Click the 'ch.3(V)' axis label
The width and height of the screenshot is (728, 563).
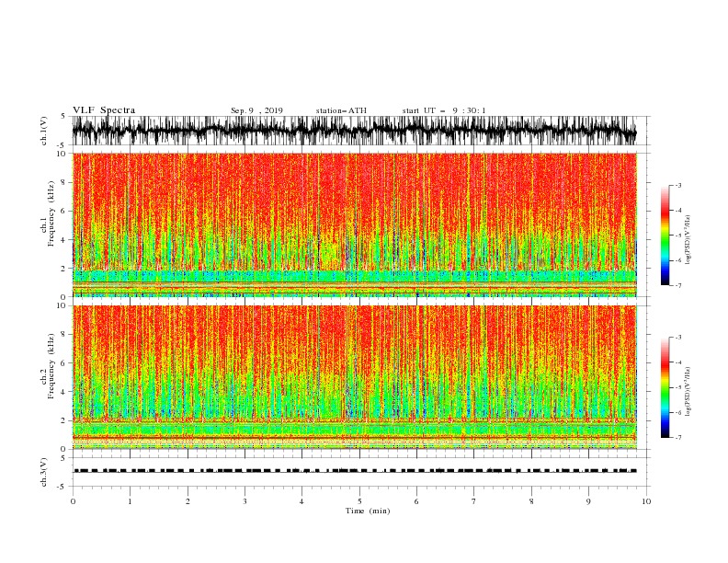tap(44, 472)
